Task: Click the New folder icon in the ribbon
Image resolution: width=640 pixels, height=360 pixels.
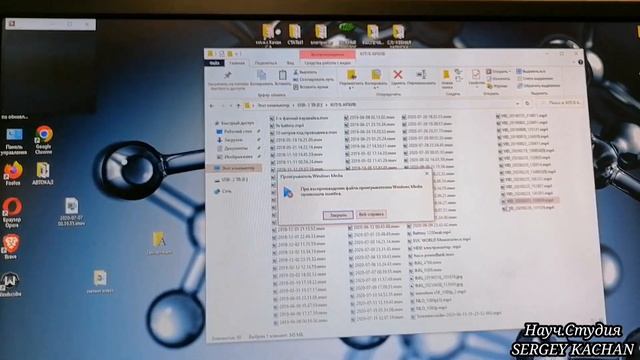Action: [x=447, y=75]
